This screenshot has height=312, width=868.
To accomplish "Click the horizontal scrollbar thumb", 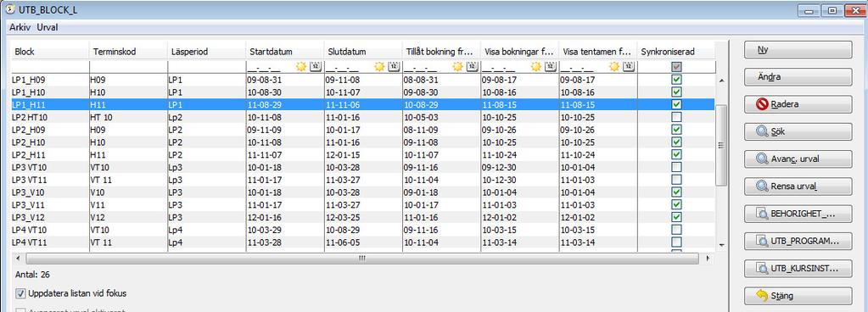I will [361, 259].
